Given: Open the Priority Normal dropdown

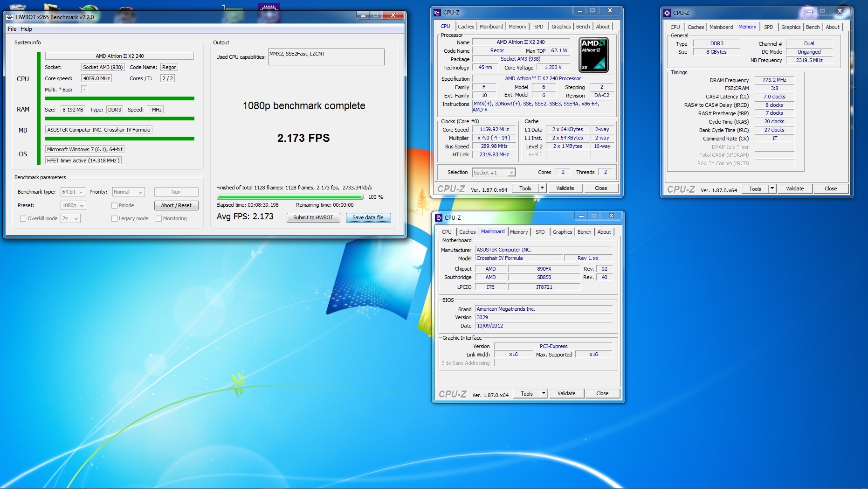Looking at the screenshot, I should click(128, 192).
